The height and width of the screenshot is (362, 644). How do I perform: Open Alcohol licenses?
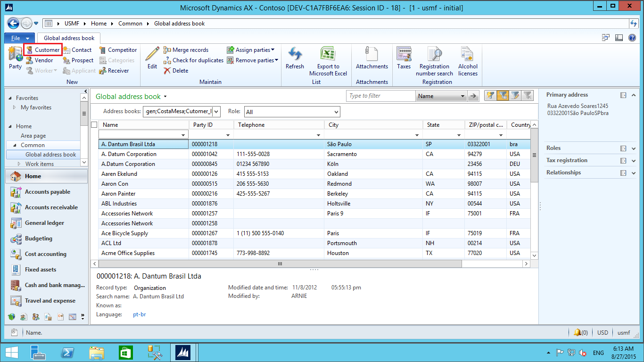click(468, 61)
